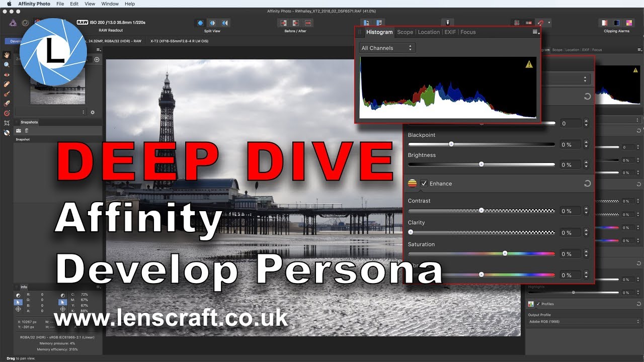Open the Navigator panel options menu
Screen dimensions: 644x362
pyautogui.click(x=99, y=50)
